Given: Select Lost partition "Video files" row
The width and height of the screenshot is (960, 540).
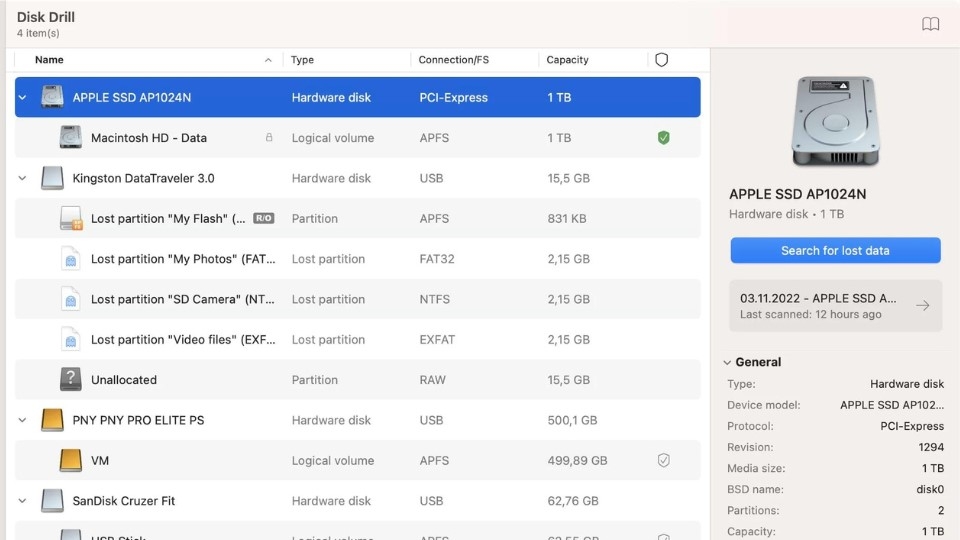Looking at the screenshot, I should point(182,339).
